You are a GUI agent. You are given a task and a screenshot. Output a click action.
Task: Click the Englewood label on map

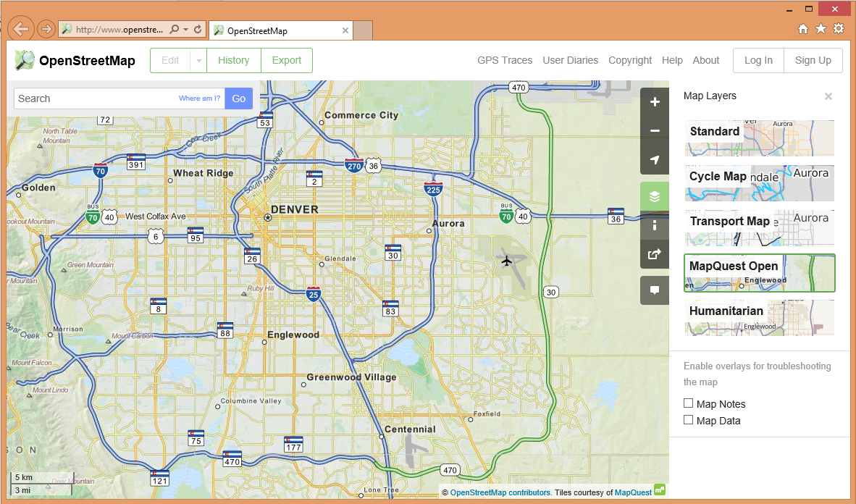click(x=293, y=335)
